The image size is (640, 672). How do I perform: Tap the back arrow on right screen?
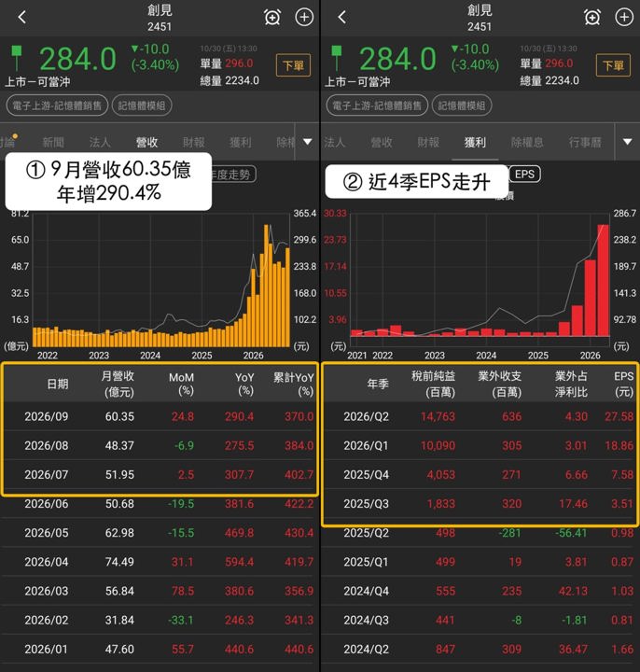coord(341,17)
